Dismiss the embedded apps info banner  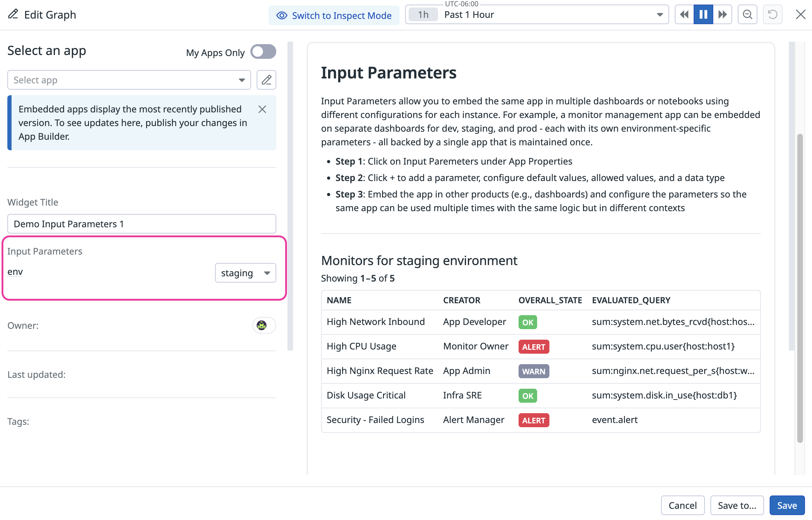point(262,109)
